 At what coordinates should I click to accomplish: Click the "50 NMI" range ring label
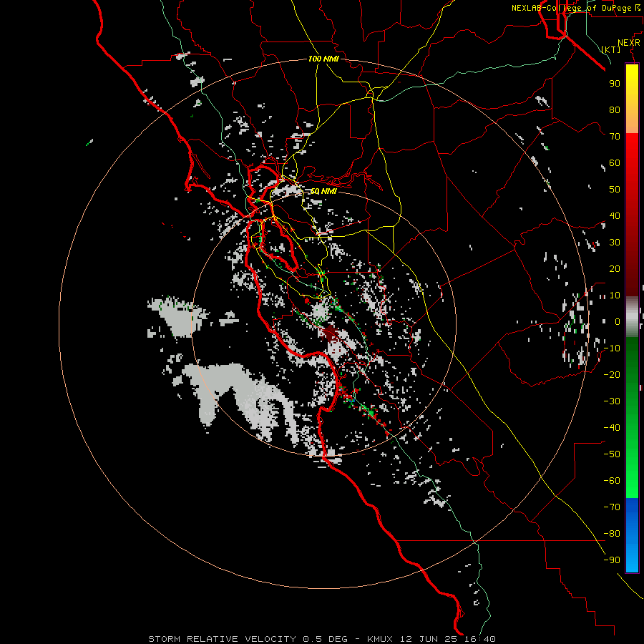click(x=323, y=191)
